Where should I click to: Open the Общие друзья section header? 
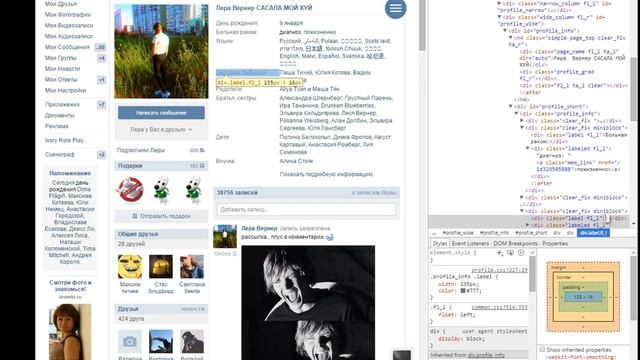pyautogui.click(x=161, y=234)
